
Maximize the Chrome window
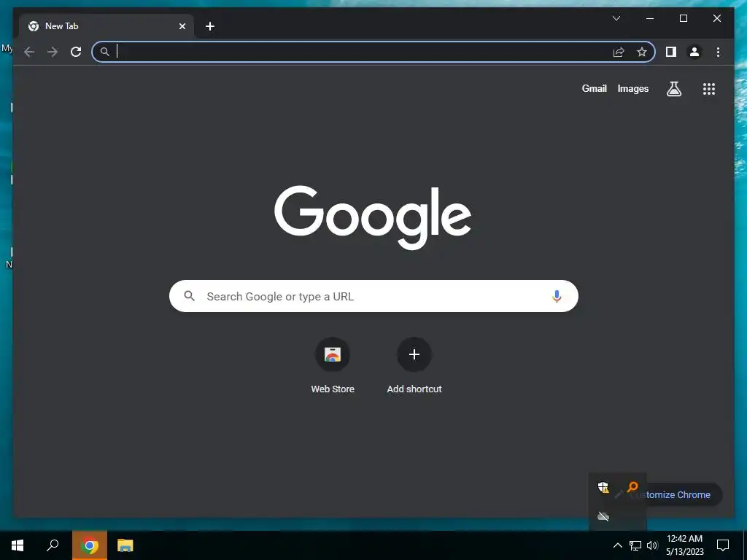[683, 18]
